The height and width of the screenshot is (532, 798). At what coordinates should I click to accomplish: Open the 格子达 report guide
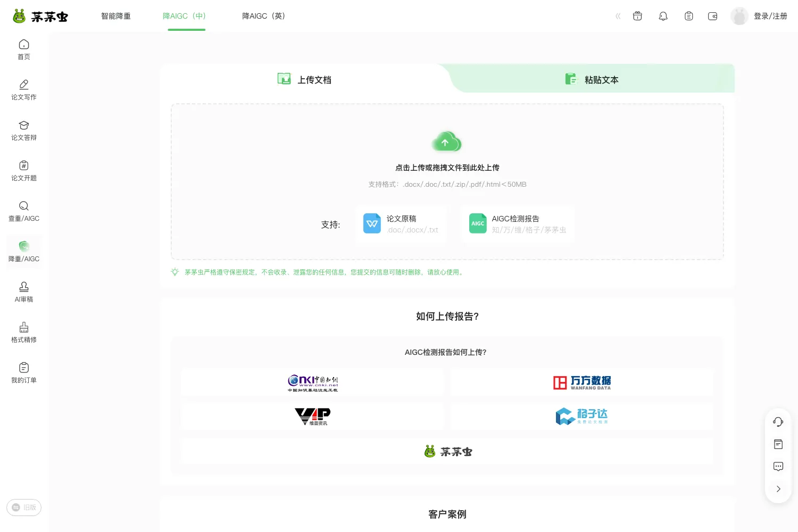[581, 416]
